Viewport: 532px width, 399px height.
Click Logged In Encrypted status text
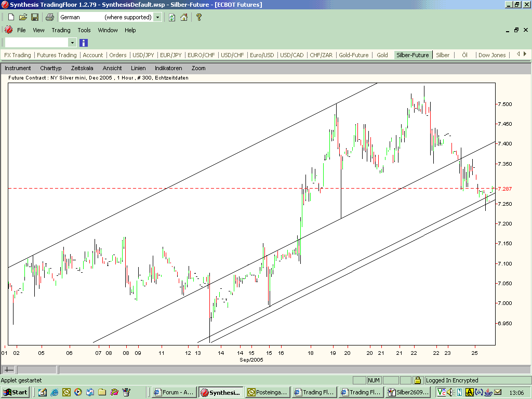(x=452, y=380)
